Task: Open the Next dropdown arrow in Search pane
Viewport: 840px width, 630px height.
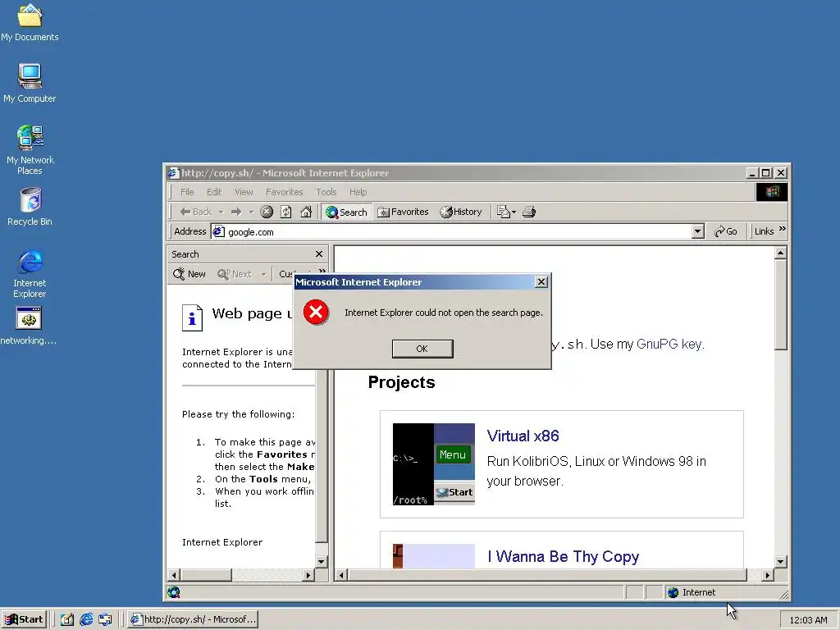Action: 263,274
